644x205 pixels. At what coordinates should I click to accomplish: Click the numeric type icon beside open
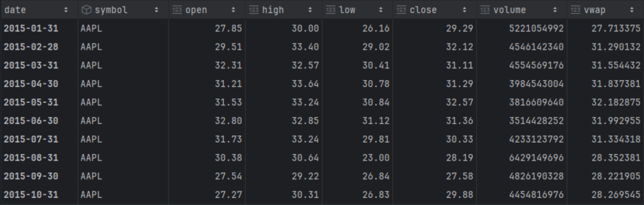[177, 10]
